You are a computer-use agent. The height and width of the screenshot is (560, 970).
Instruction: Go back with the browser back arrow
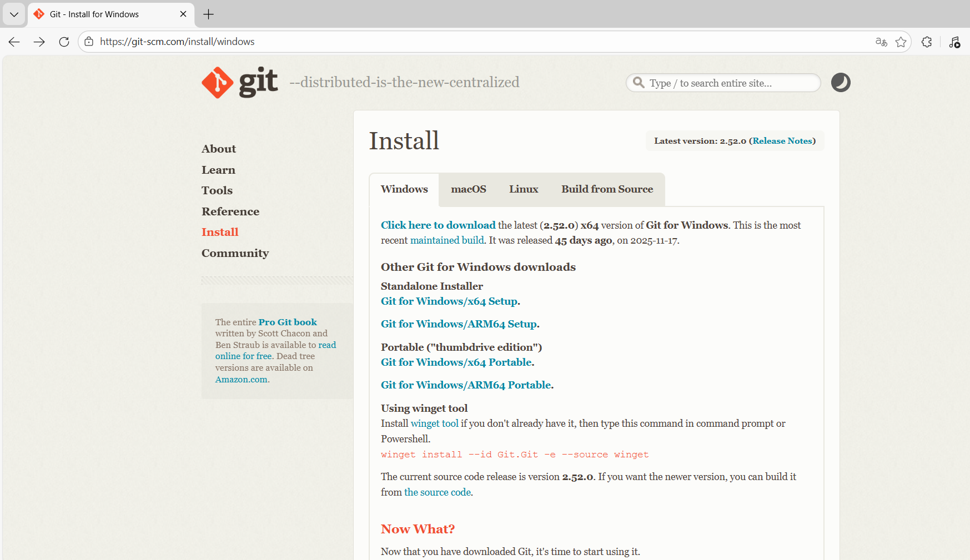[x=14, y=42]
